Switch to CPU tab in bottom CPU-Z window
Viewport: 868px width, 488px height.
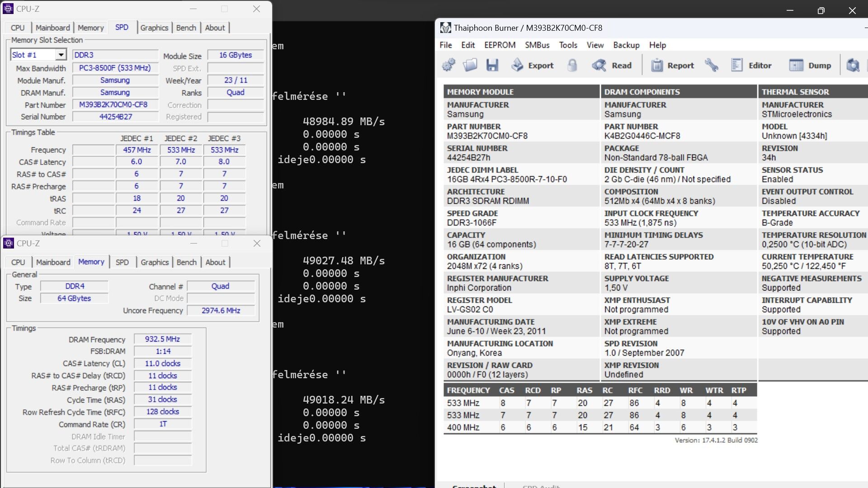tap(18, 262)
